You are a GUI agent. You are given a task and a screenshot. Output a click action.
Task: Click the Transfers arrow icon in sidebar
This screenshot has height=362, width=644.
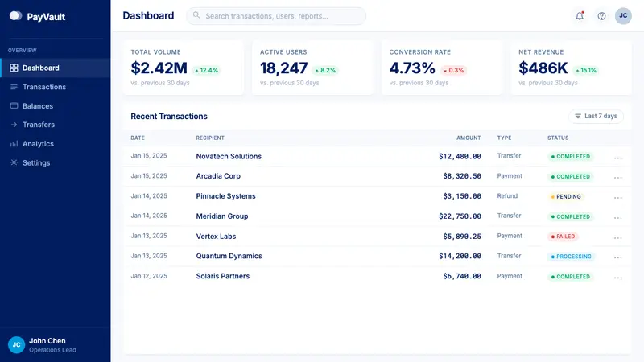point(14,125)
